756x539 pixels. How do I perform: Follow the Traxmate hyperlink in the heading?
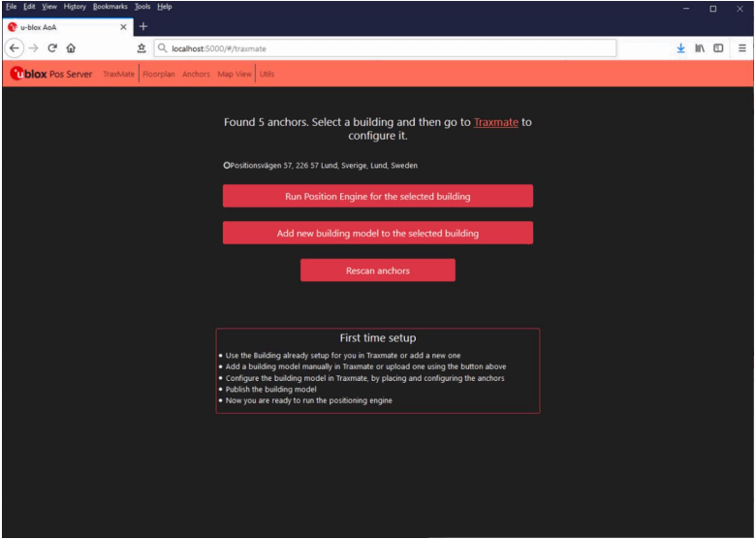[x=495, y=122]
